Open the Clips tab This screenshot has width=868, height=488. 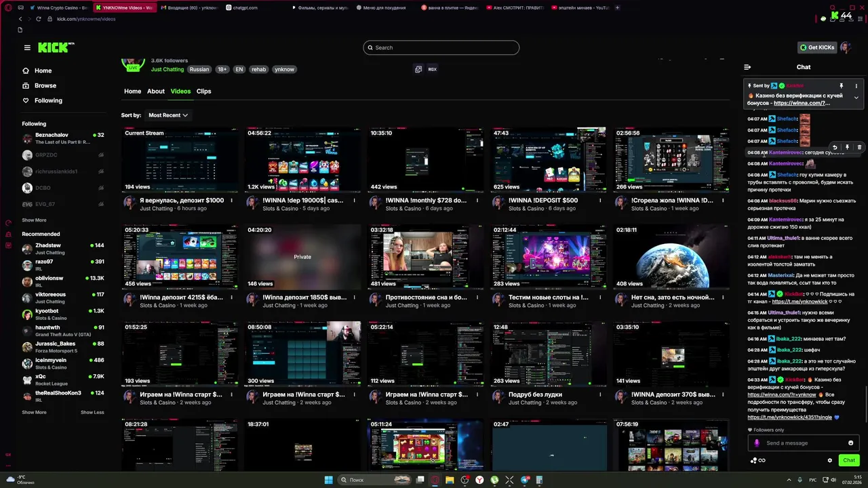tap(204, 91)
